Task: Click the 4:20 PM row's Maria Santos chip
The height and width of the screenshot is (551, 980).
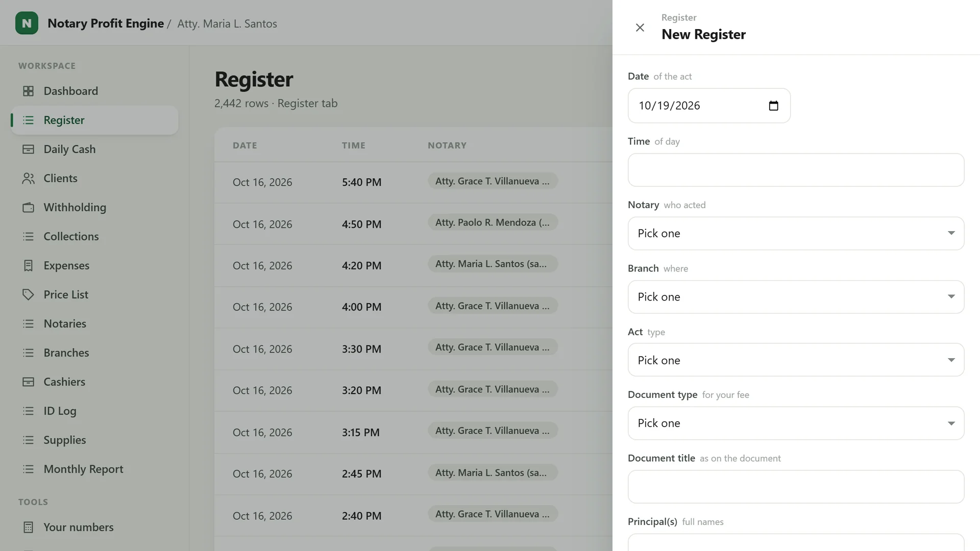Action: tap(493, 264)
